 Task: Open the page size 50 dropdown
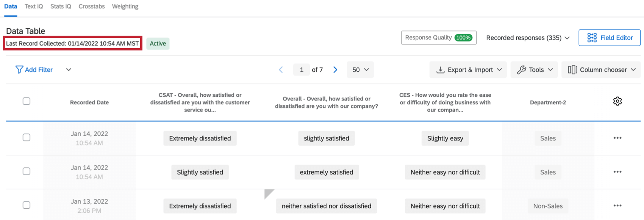360,69
